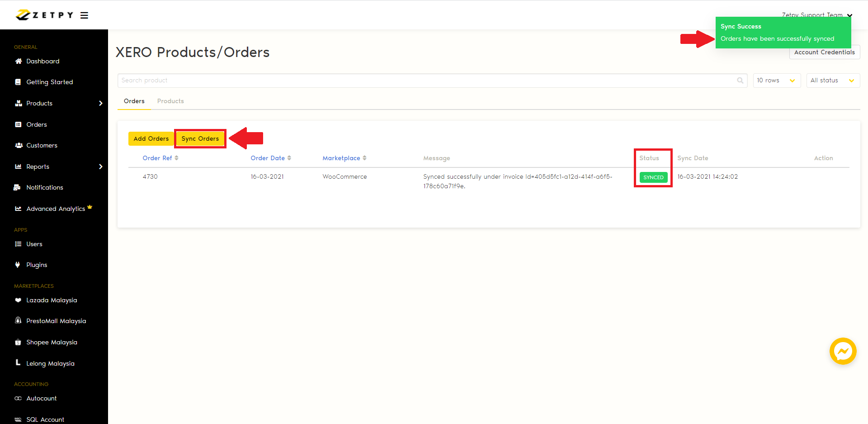Open Lazada Malaysia marketplace
Viewport: 868px width, 424px height.
pyautogui.click(x=52, y=300)
